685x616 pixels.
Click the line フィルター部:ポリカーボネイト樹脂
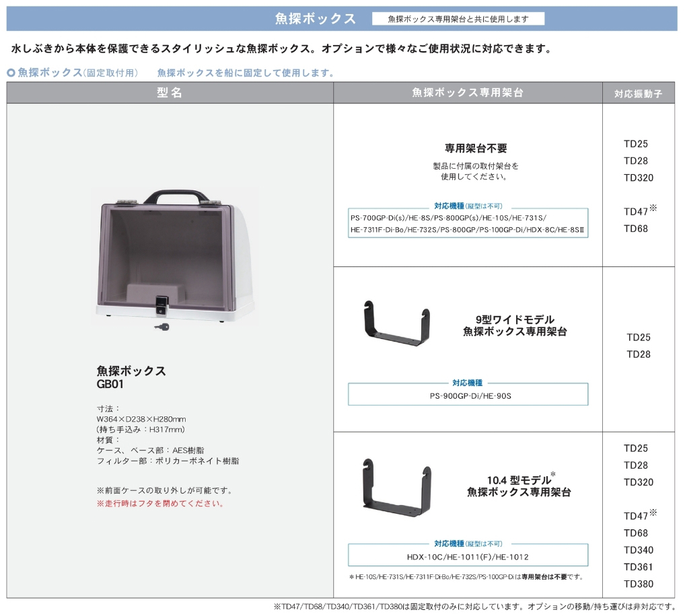168,461
